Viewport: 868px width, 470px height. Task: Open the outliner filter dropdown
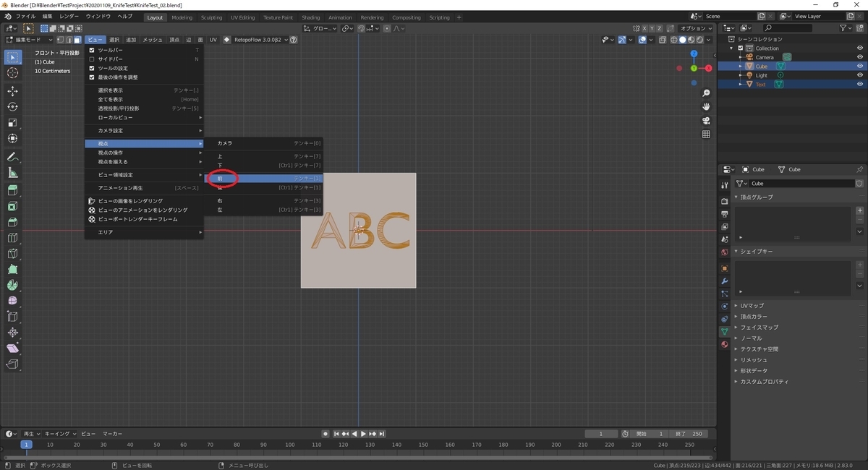(846, 28)
